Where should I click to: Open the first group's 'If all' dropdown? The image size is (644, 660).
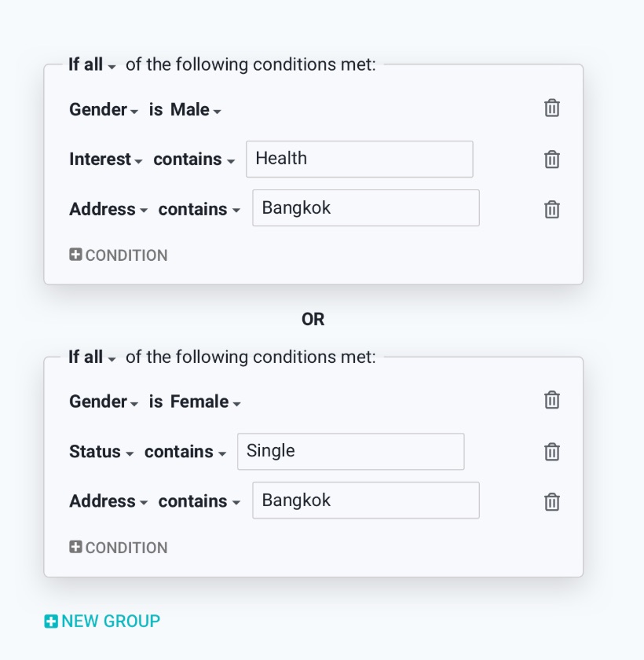click(x=92, y=65)
